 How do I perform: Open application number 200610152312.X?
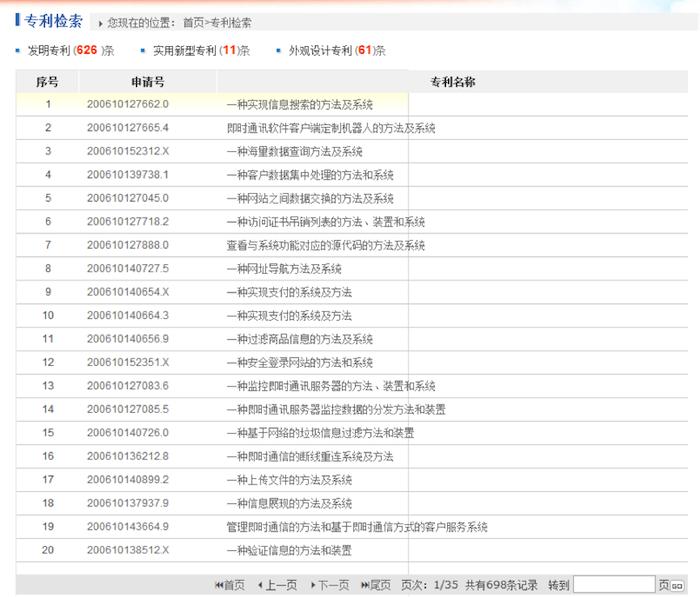click(x=128, y=151)
